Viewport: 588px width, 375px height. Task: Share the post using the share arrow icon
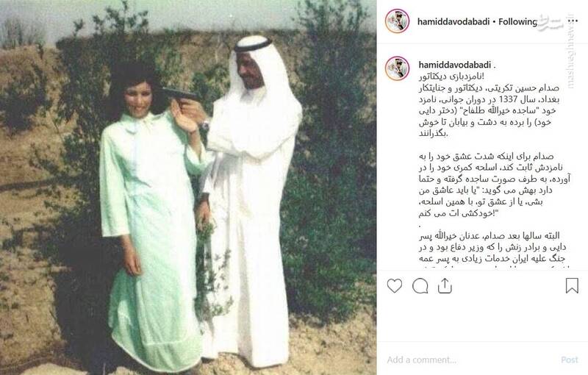pos(445,286)
